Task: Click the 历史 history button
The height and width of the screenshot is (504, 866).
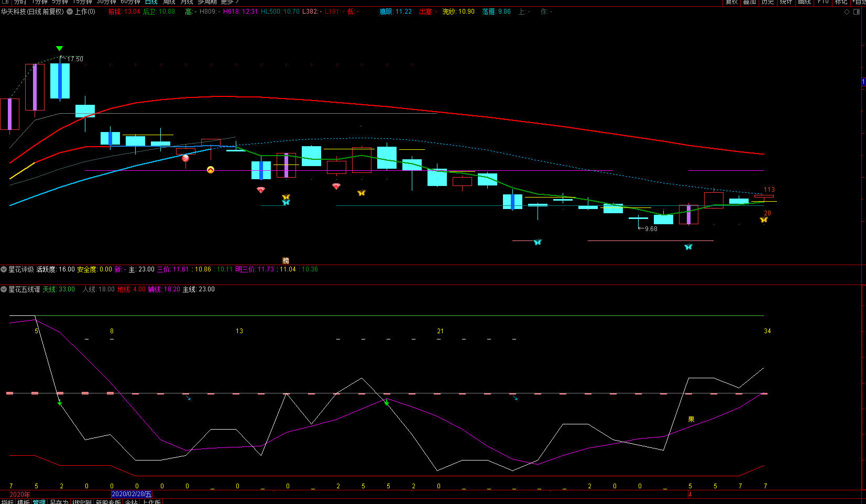Action: pos(768,2)
